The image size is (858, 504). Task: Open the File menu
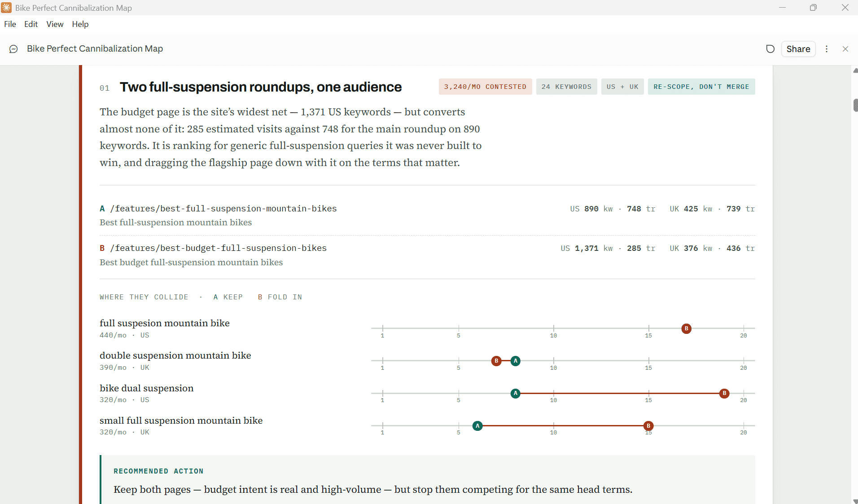[10, 24]
